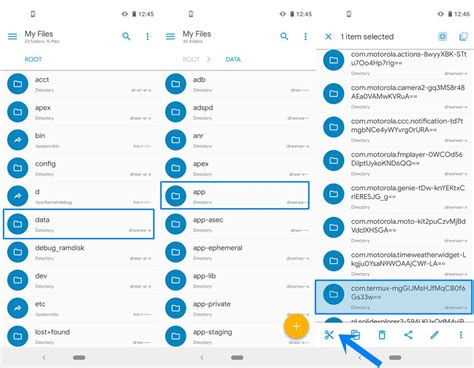The width and height of the screenshot is (474, 368).
Task: Open the acct directory
Action: [79, 84]
